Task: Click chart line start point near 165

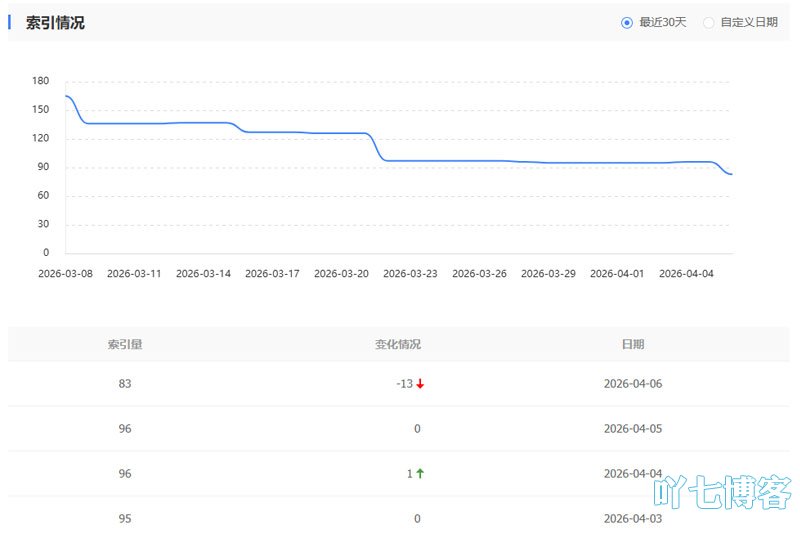Action: coord(66,96)
